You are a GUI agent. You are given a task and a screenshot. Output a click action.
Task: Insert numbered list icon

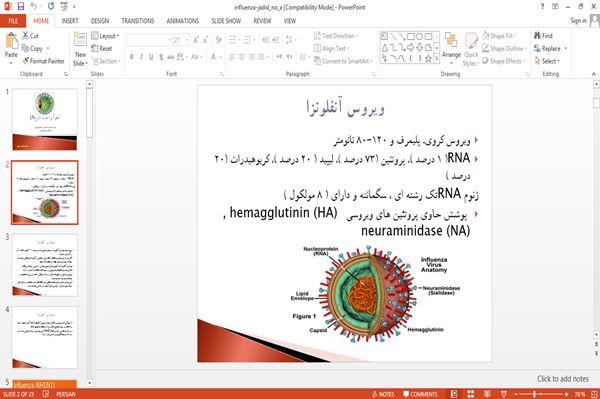pos(248,40)
